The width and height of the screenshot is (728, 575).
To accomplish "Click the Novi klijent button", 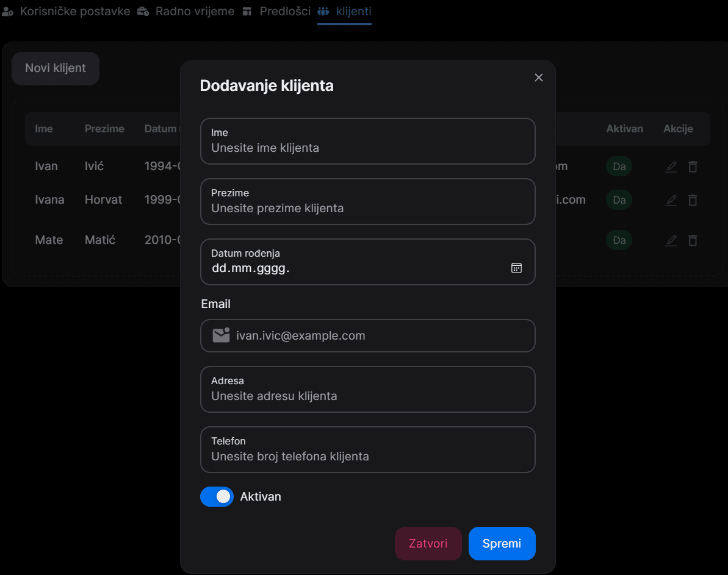I will [56, 68].
